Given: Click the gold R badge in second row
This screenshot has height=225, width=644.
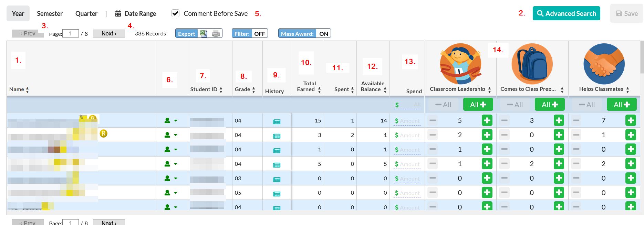Looking at the screenshot, I should pyautogui.click(x=103, y=133).
